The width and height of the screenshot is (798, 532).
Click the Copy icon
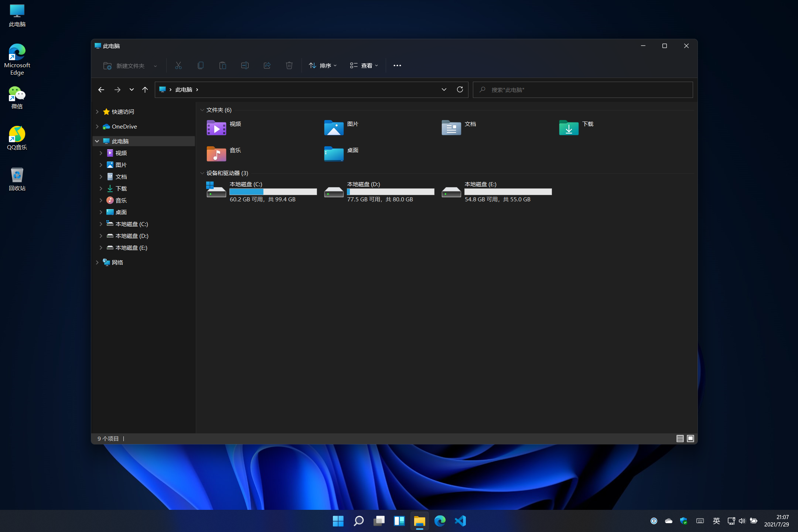tap(201, 65)
